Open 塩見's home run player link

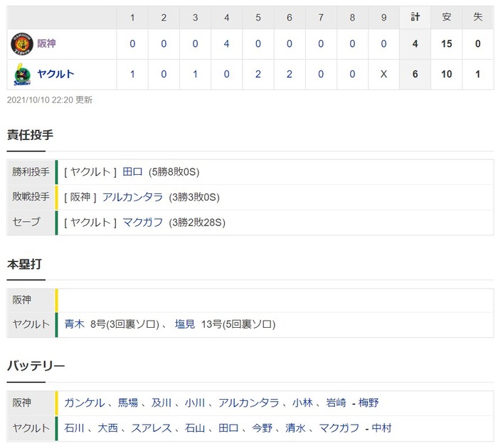click(185, 324)
